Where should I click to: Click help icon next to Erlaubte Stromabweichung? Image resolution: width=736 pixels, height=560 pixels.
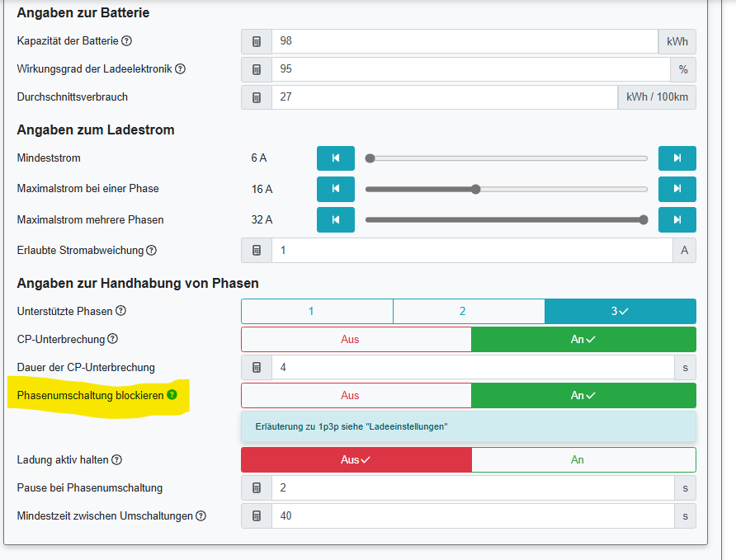pos(151,250)
